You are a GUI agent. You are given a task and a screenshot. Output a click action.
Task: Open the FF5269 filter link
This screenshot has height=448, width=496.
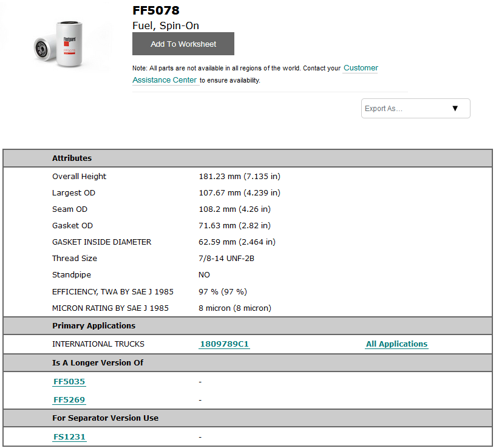(69, 399)
